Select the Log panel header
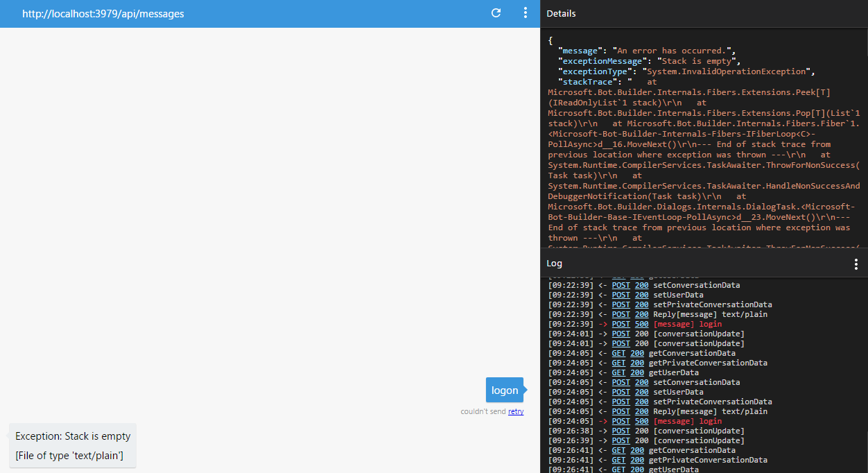The width and height of the screenshot is (868, 473). pos(554,263)
